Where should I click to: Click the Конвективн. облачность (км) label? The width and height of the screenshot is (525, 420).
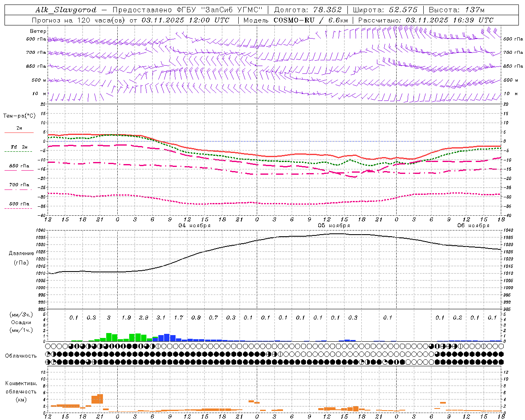point(21,391)
